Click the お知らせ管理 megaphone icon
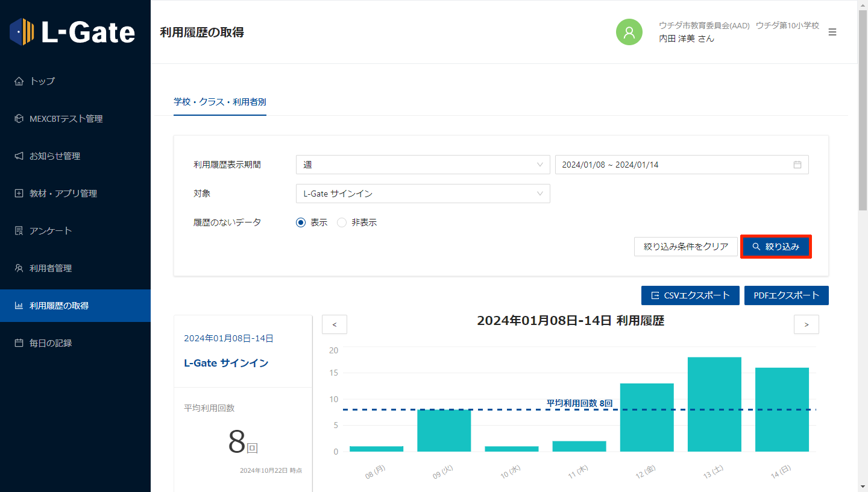 (x=19, y=156)
